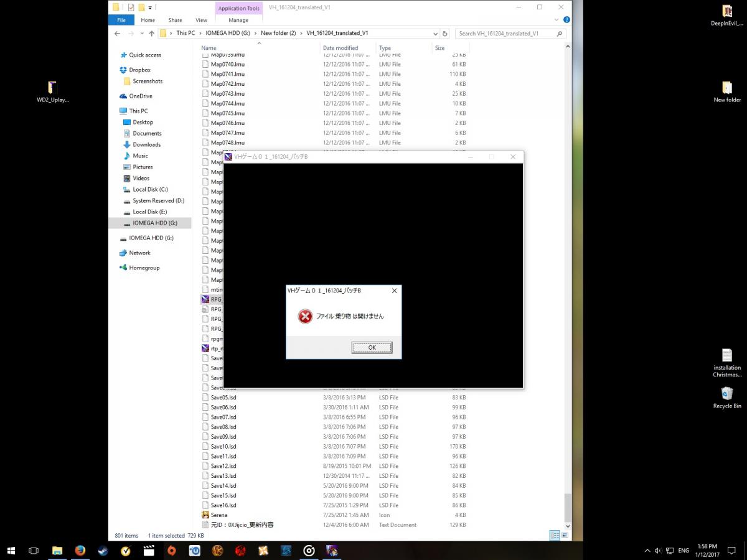Open the View ribbon tab
The width and height of the screenshot is (747, 560).
[201, 20]
